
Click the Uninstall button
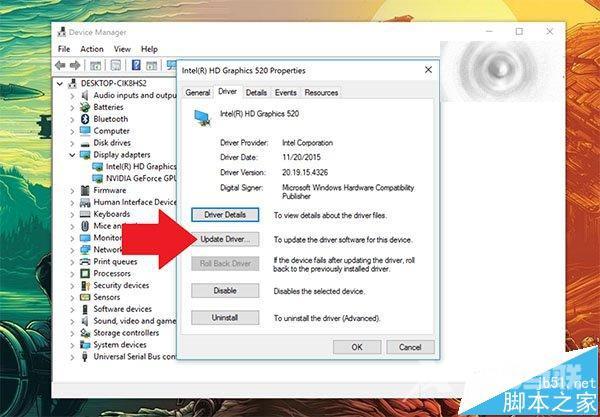pos(225,317)
